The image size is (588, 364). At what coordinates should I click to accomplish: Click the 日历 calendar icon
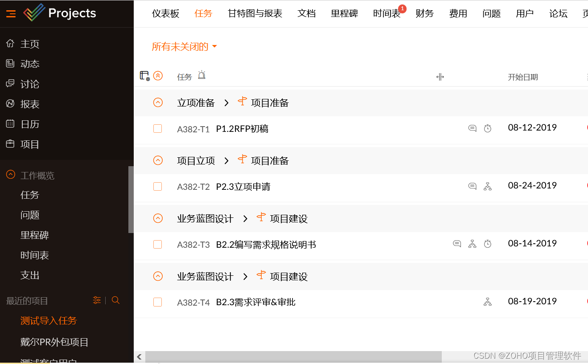tap(10, 124)
